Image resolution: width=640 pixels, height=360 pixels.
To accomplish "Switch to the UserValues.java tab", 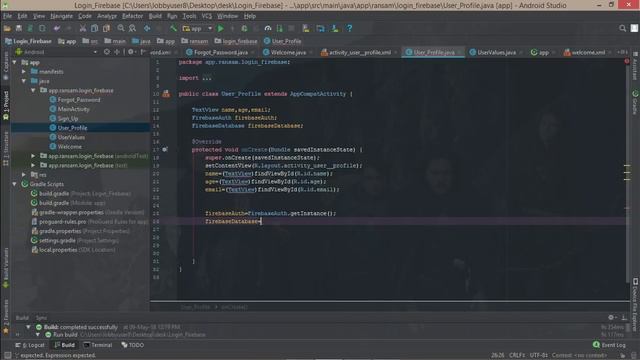I will (496, 53).
